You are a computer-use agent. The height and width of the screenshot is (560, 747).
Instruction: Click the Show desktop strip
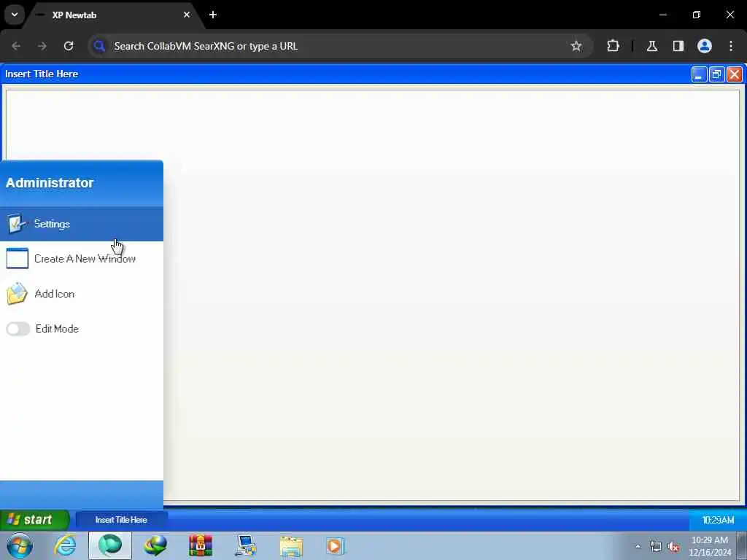point(742,545)
